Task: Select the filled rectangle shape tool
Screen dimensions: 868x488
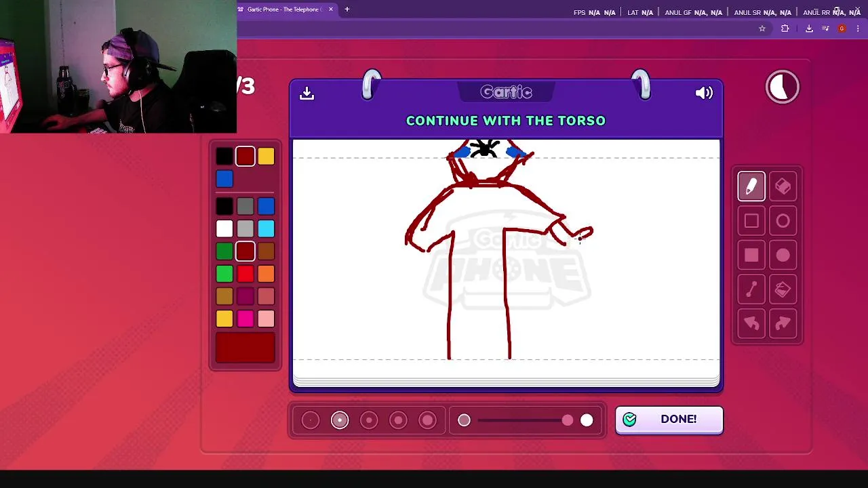Action: pyautogui.click(x=751, y=256)
